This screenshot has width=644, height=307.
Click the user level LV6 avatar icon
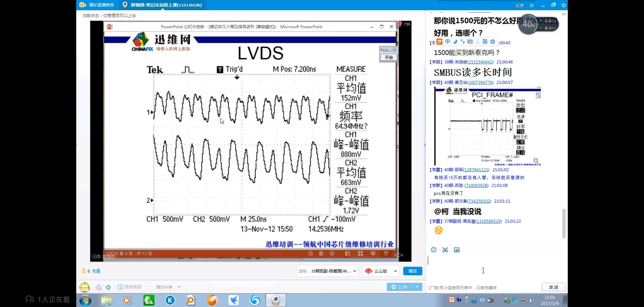coord(84,287)
